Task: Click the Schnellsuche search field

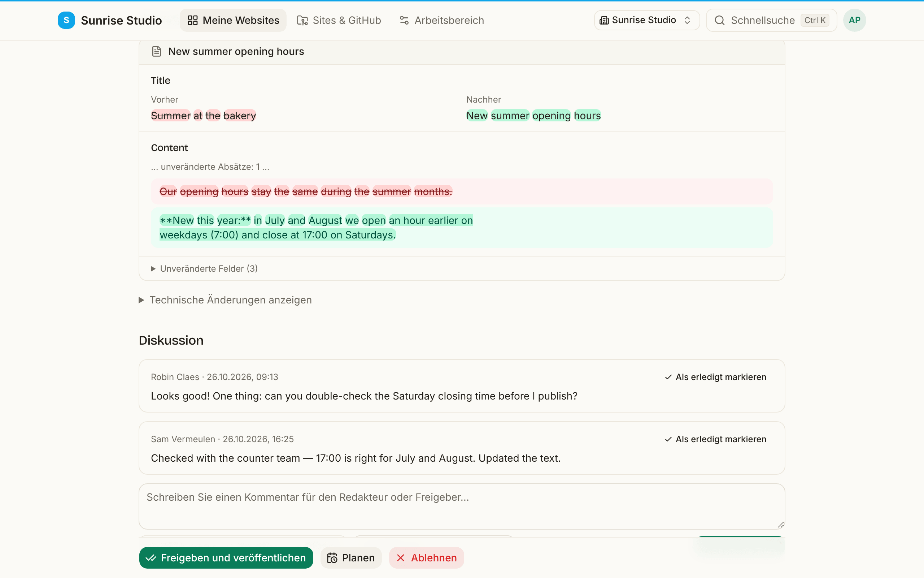Action: coord(771,20)
